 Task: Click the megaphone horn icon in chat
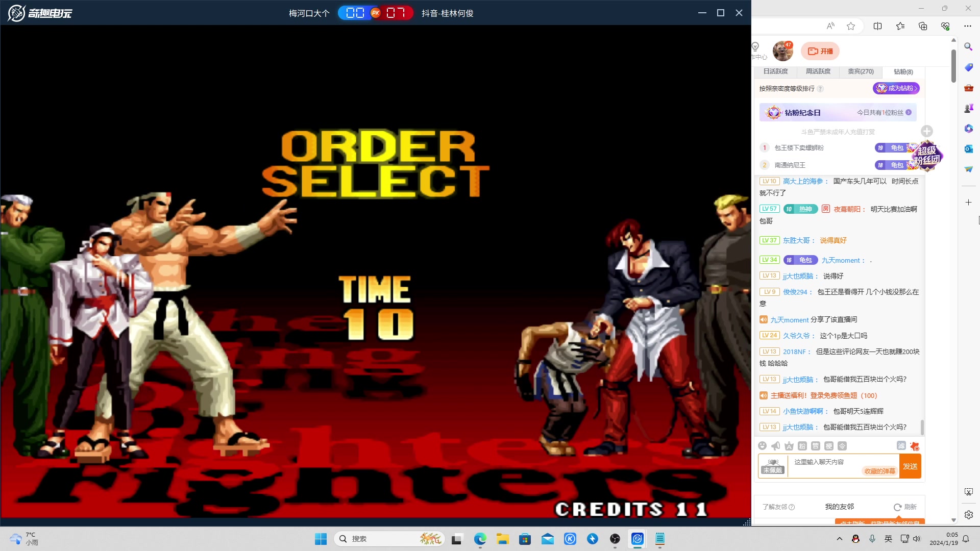click(x=776, y=446)
